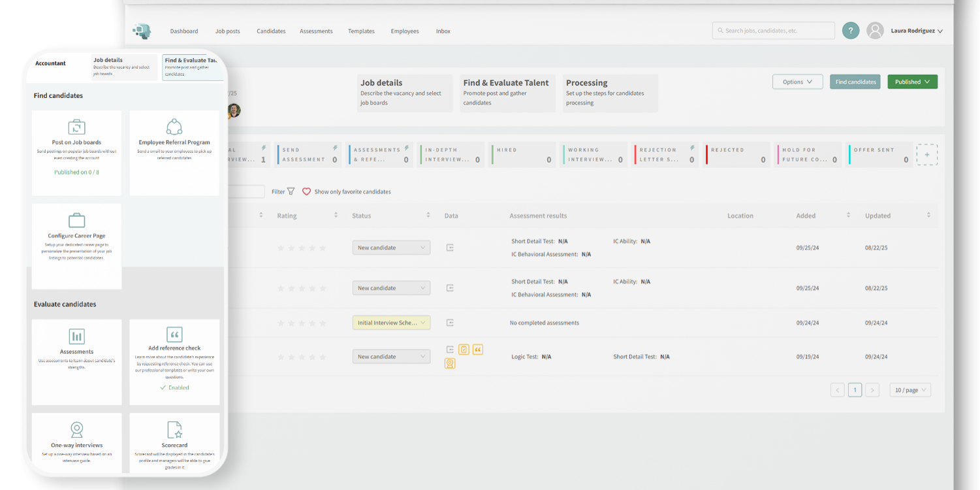Click the Post on Job boards icon
The image size is (980, 490).
click(76, 127)
